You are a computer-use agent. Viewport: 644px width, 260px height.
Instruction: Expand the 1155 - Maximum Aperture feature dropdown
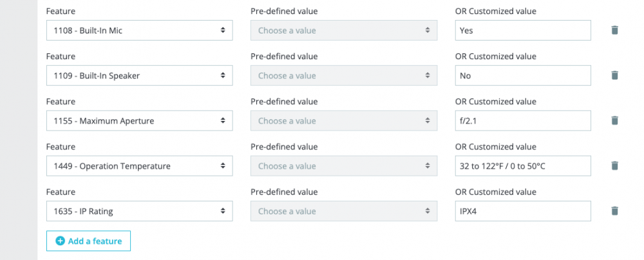tap(139, 120)
